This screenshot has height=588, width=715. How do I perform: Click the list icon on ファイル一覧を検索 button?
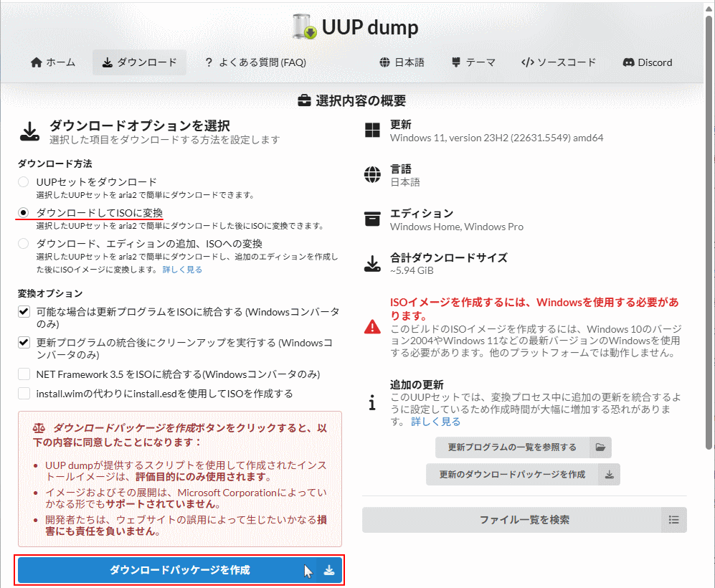[x=674, y=520]
